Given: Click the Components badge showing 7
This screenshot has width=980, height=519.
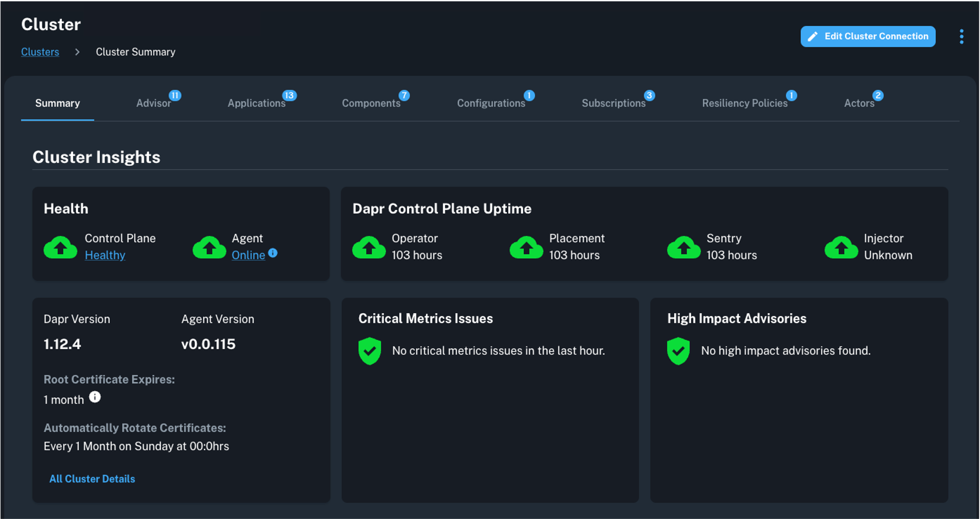Looking at the screenshot, I should tap(404, 96).
